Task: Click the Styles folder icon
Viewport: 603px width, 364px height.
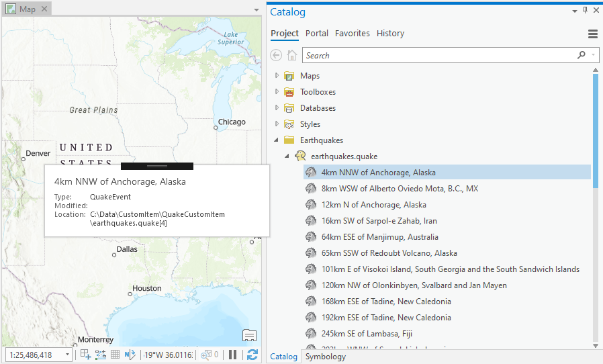Action: pos(289,124)
